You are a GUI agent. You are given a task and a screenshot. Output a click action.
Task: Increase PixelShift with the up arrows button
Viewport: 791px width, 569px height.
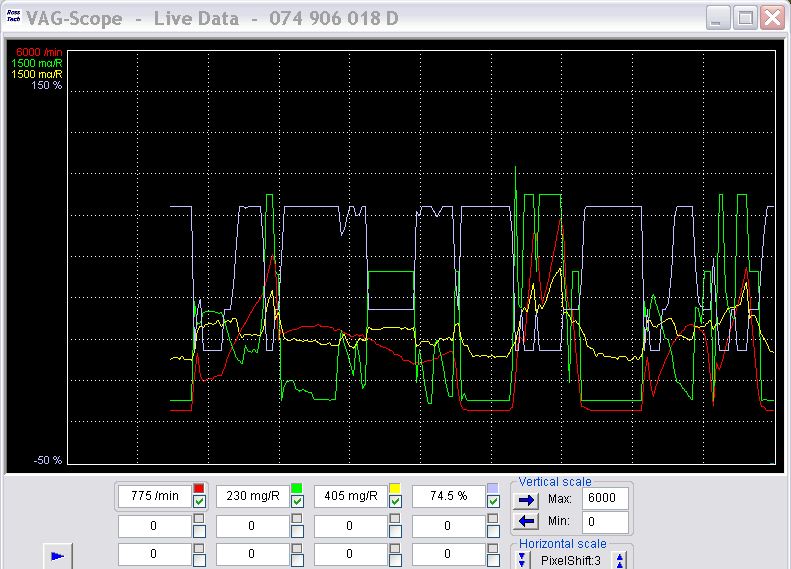(x=619, y=560)
